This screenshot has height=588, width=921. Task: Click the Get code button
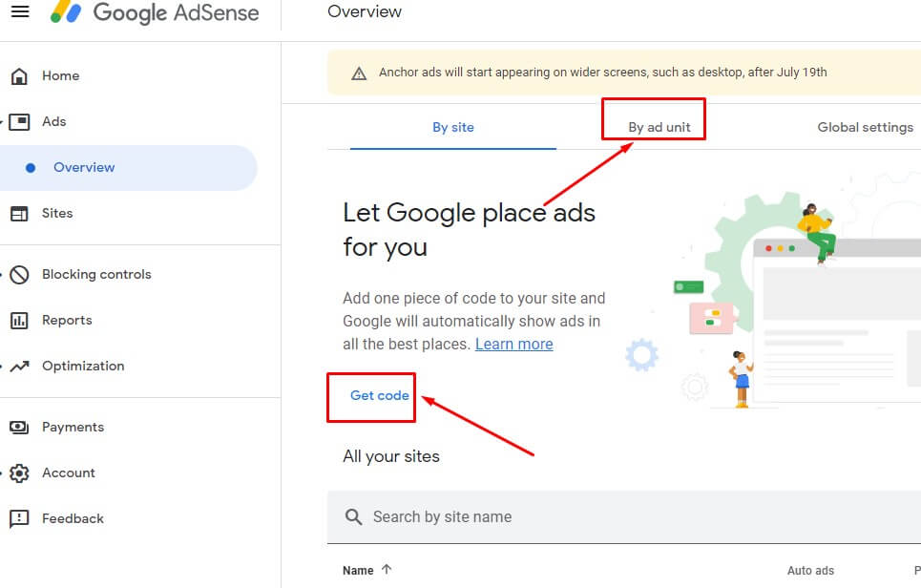(380, 395)
